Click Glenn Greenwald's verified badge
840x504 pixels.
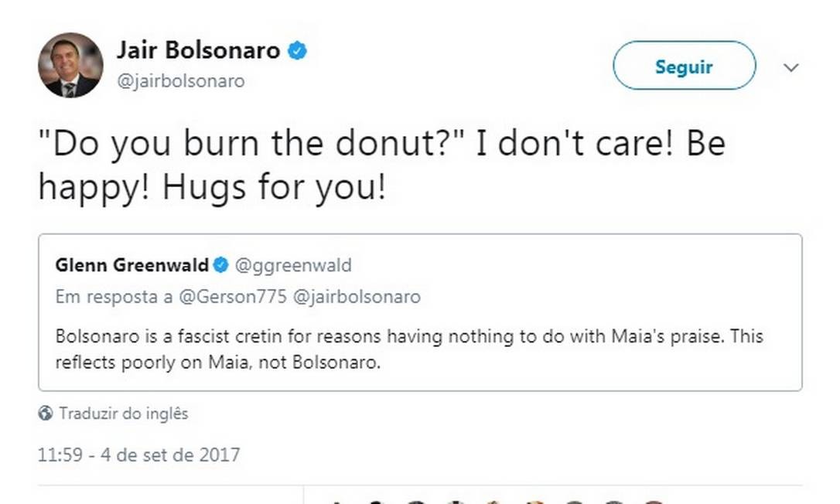pos(220,265)
